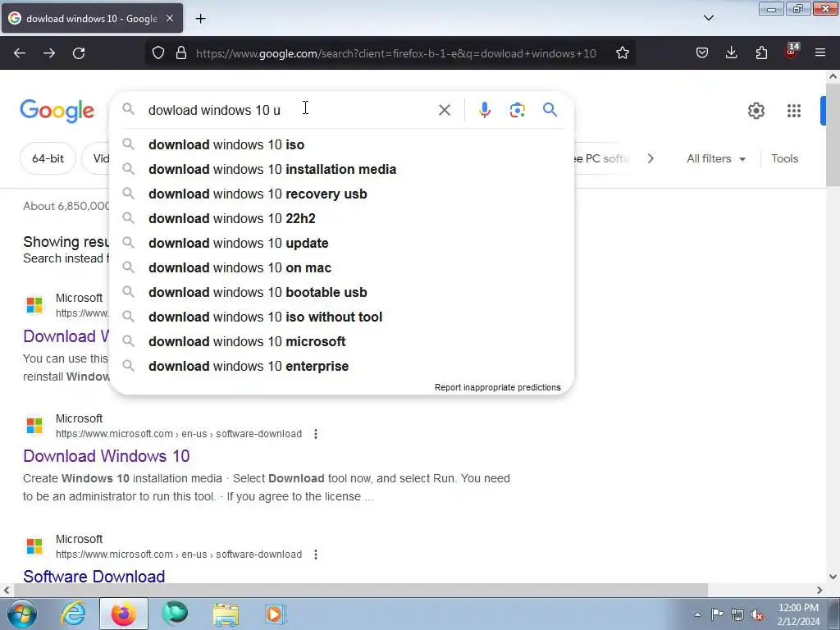
Task: Open the taskbar clock showing 12:00 PM
Action: click(x=798, y=614)
